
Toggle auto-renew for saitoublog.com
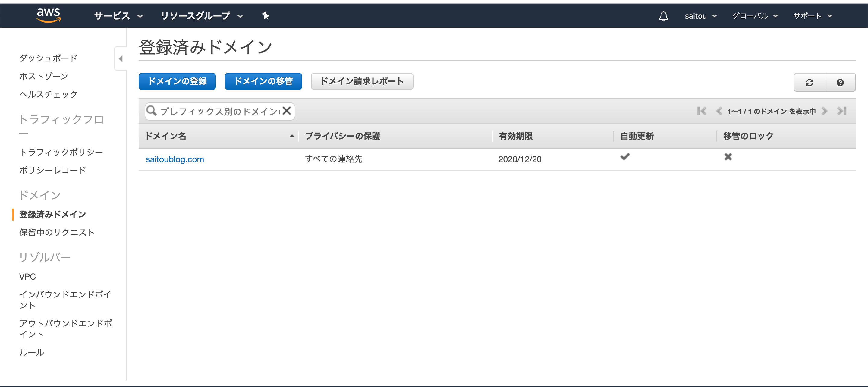coord(625,156)
